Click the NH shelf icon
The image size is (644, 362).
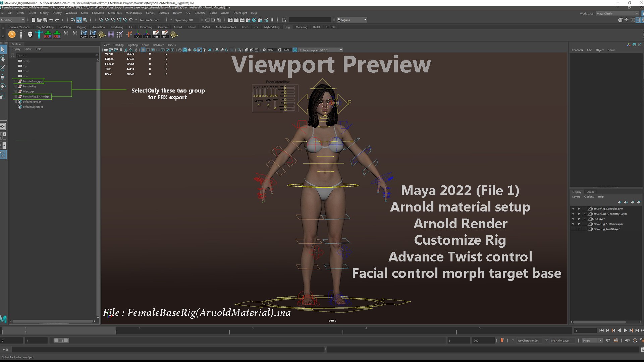[165, 34]
